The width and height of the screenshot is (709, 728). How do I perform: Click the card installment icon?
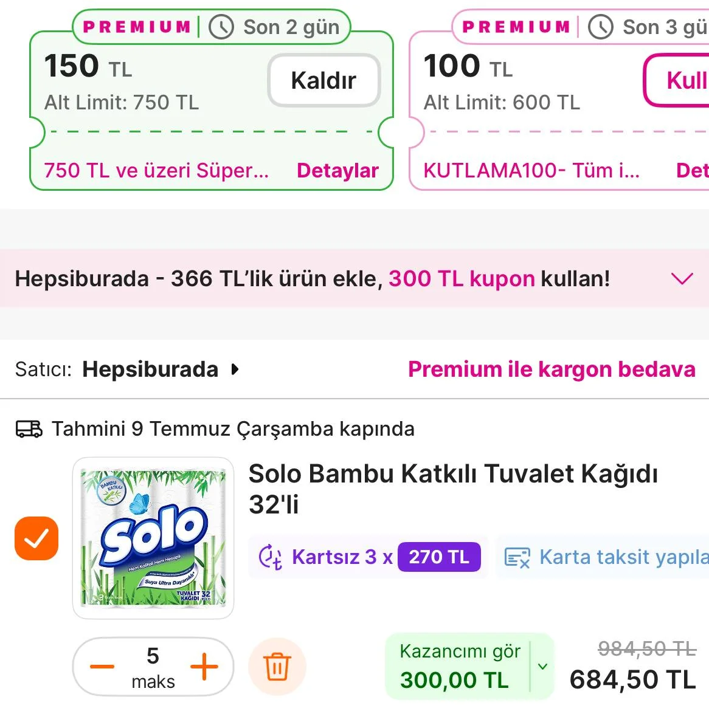point(517,557)
